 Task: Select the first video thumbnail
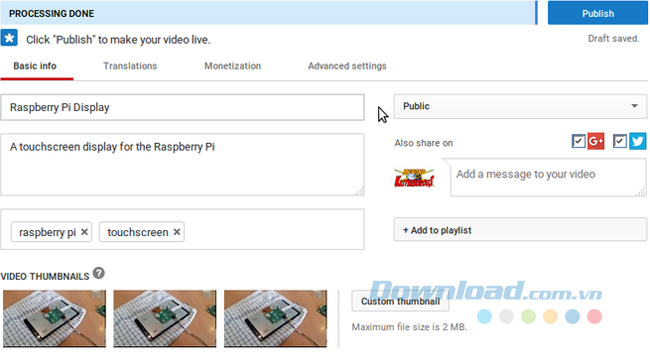(x=54, y=318)
